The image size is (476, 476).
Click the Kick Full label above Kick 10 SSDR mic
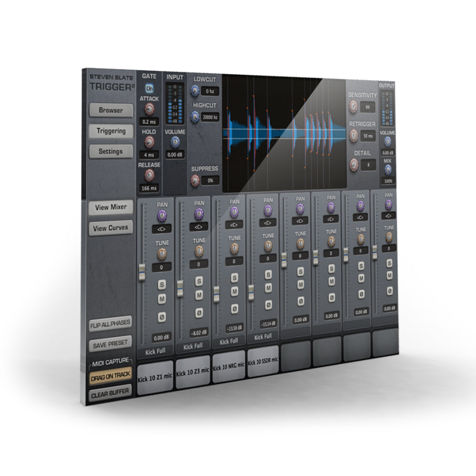[263, 337]
